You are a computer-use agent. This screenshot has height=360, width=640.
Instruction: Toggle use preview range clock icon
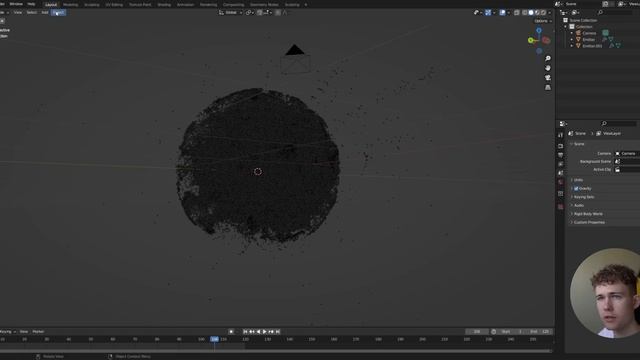pos(494,332)
